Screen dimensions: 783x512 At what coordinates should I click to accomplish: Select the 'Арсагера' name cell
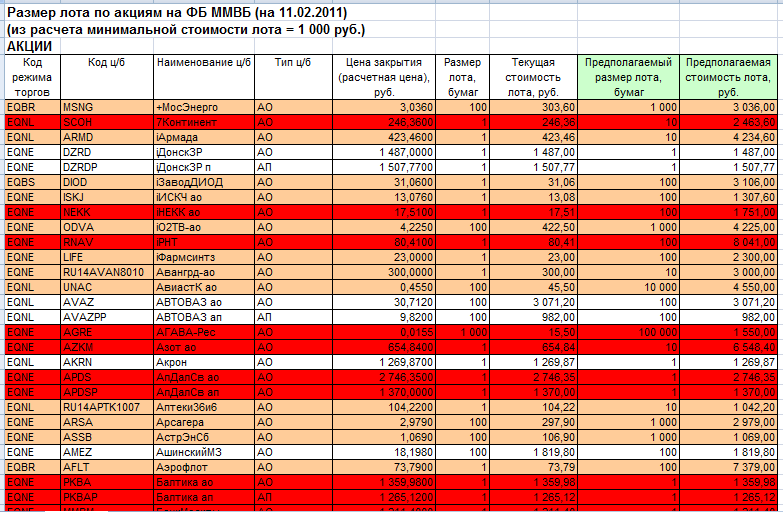coord(204,422)
